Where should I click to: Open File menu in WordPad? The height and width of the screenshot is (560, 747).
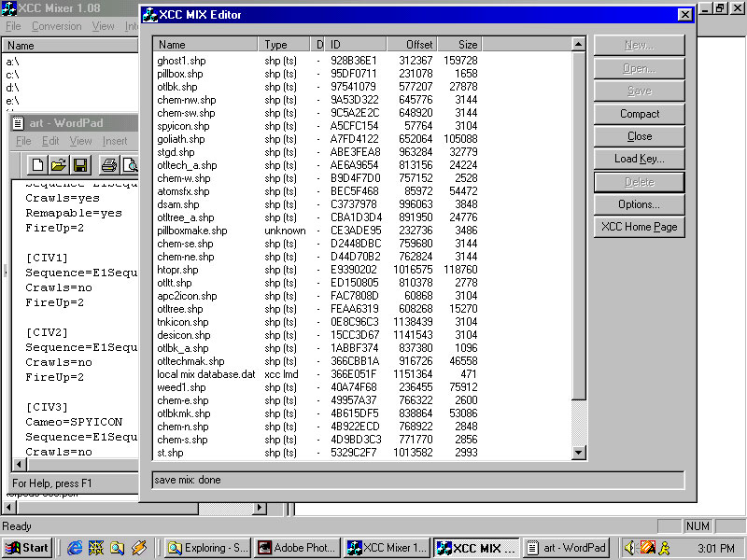(x=23, y=141)
